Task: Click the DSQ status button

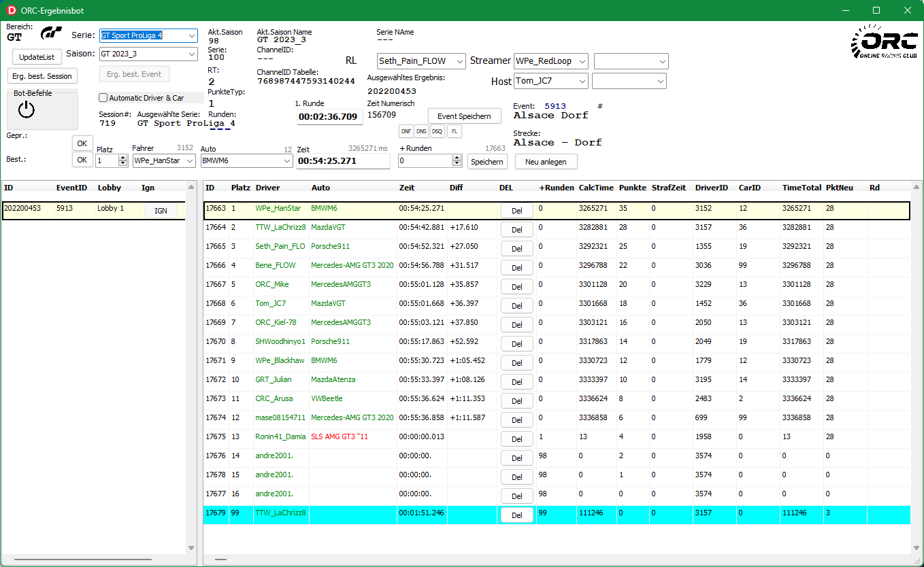Action: click(x=437, y=131)
